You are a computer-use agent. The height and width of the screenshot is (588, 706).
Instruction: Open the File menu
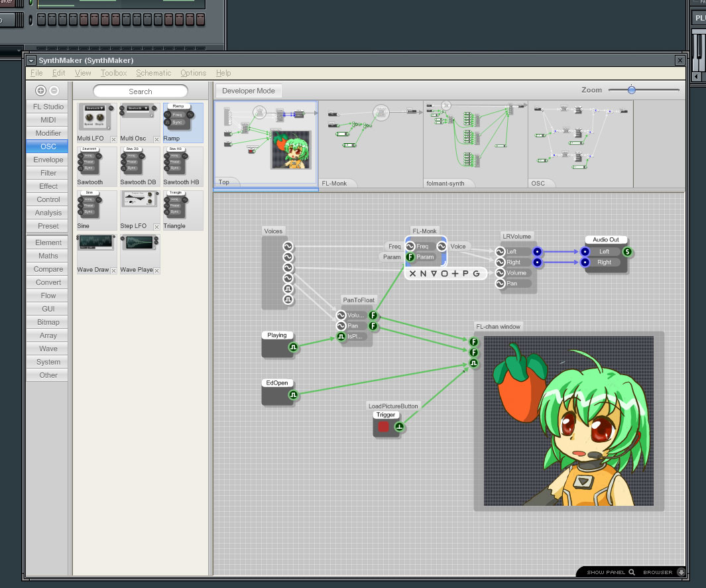[x=36, y=73]
